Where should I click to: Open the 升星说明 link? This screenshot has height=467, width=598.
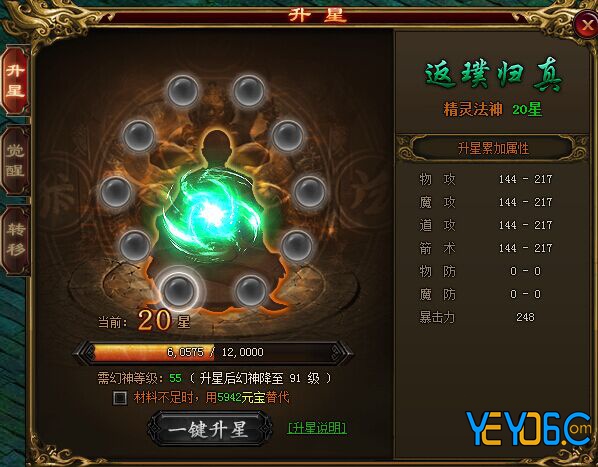tap(317, 428)
